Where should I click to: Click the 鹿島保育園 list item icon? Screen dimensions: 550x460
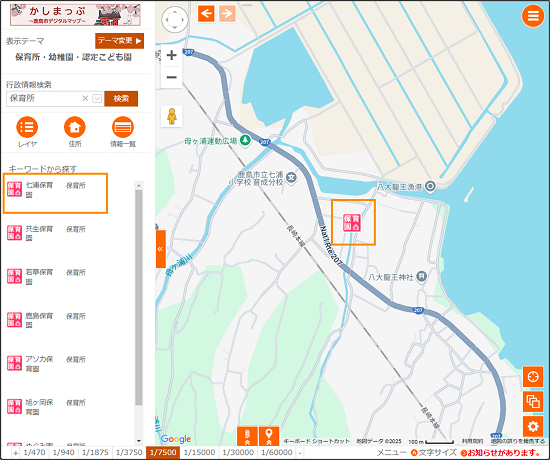[14, 320]
